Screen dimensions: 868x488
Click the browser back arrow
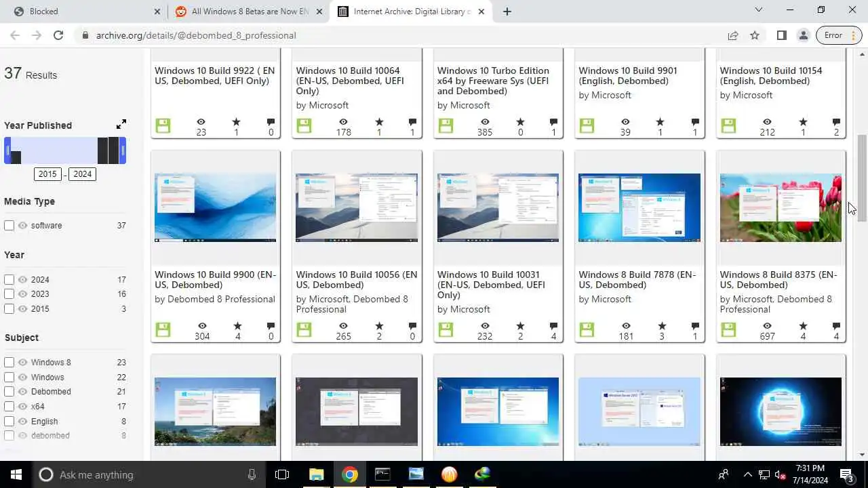pyautogui.click(x=15, y=35)
